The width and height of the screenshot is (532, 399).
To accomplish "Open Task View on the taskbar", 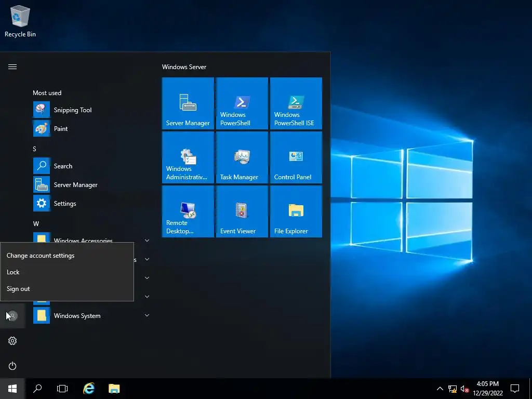I will point(62,389).
